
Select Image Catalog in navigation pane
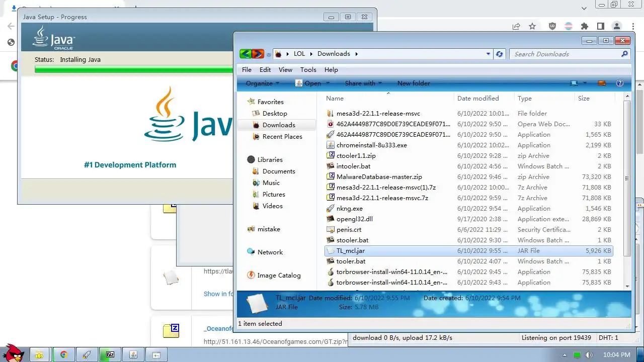[279, 275]
